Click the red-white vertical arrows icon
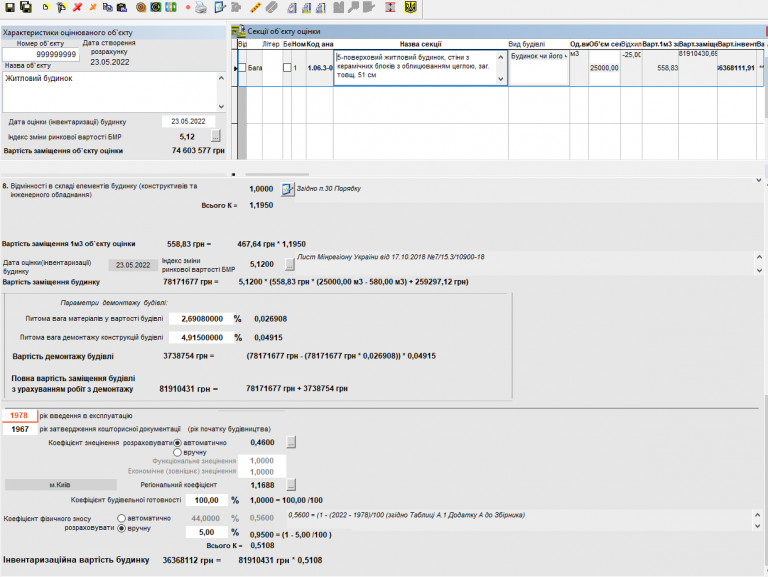 click(x=390, y=7)
